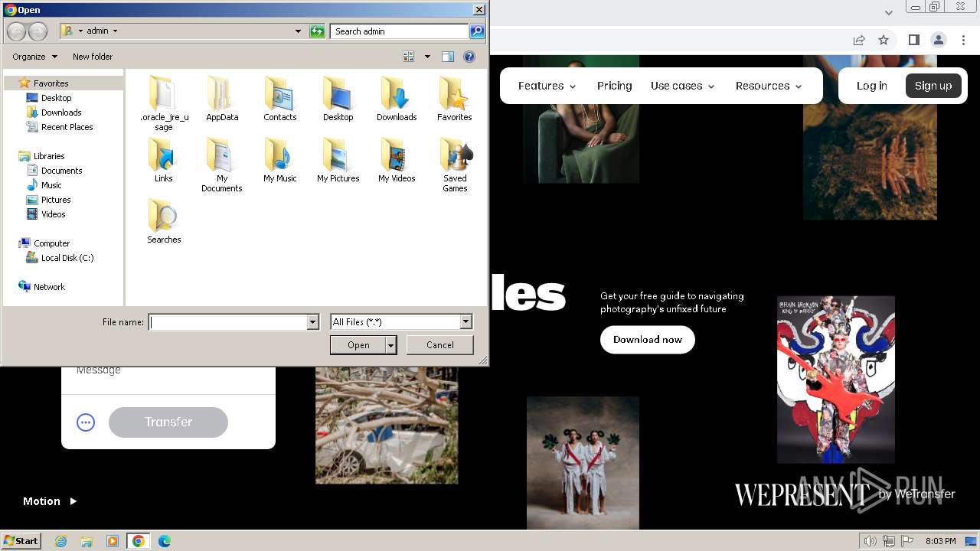Open the views options dropdown arrow
The image size is (980, 551).
pos(427,57)
